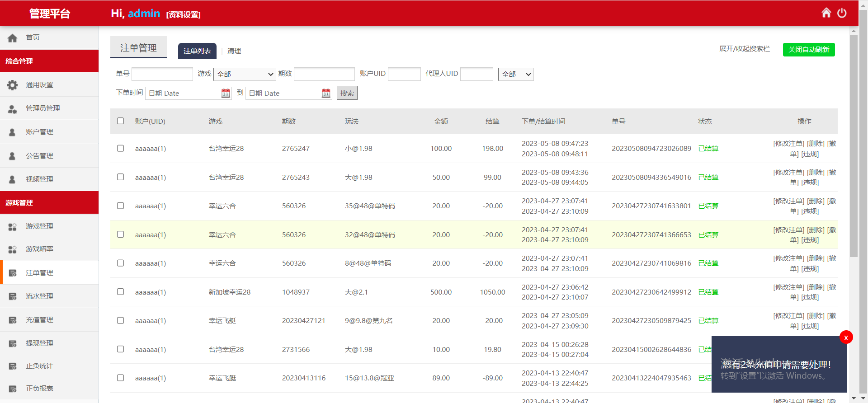Click the wallet icon for 正负统计
This screenshot has height=403, width=868.
13,366
